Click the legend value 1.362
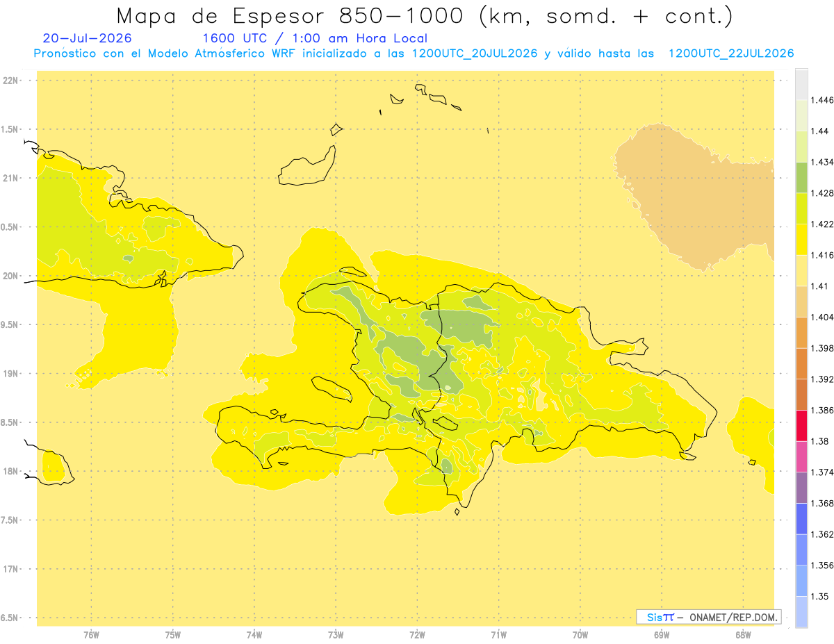The image size is (834, 644). (823, 534)
